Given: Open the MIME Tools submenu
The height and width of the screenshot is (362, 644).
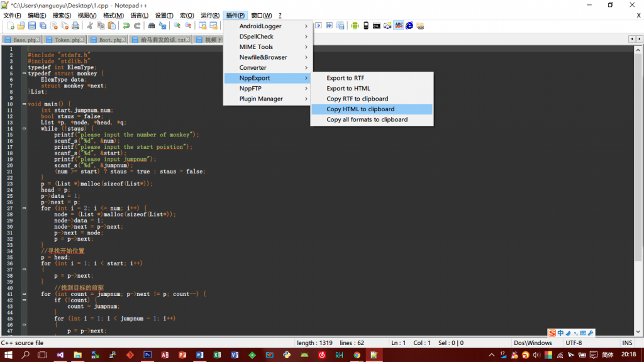Looking at the screenshot, I should point(268,47).
